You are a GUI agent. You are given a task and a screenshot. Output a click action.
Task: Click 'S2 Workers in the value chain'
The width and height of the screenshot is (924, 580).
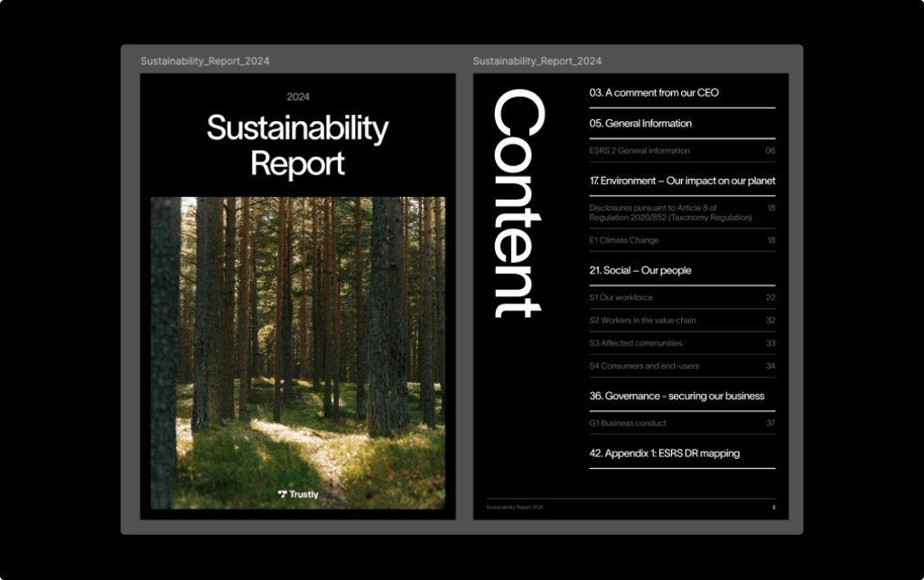tap(642, 320)
